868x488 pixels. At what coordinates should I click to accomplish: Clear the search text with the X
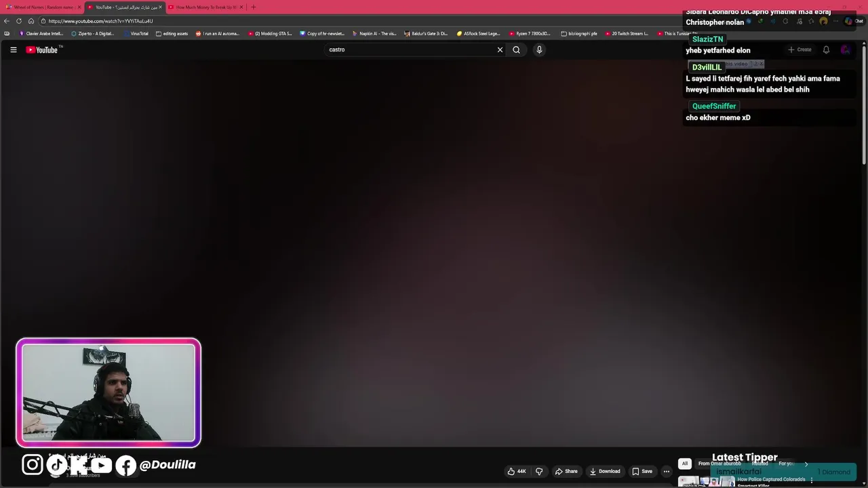tap(500, 49)
